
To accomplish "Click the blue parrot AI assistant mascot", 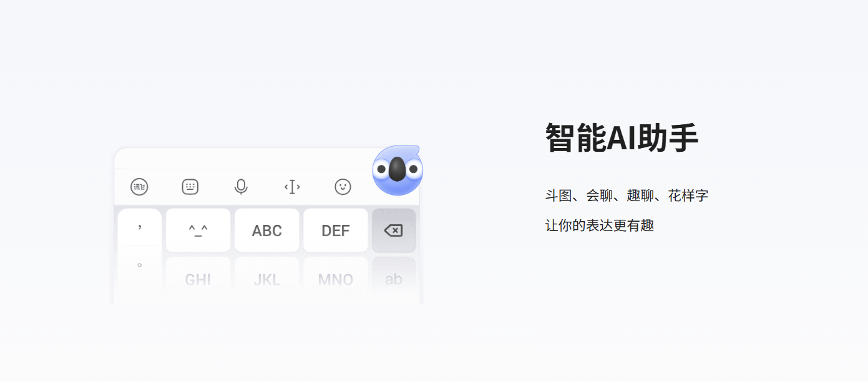I will coord(397,170).
